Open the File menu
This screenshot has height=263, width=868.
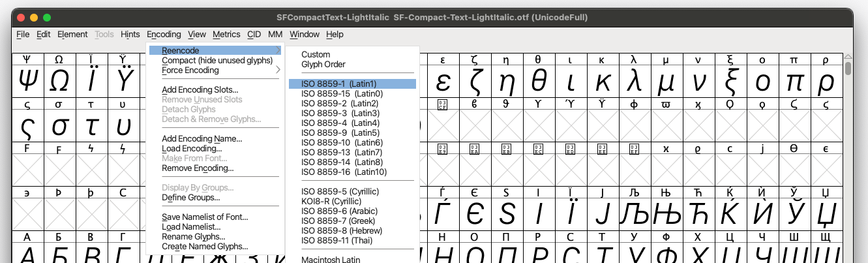coord(23,34)
